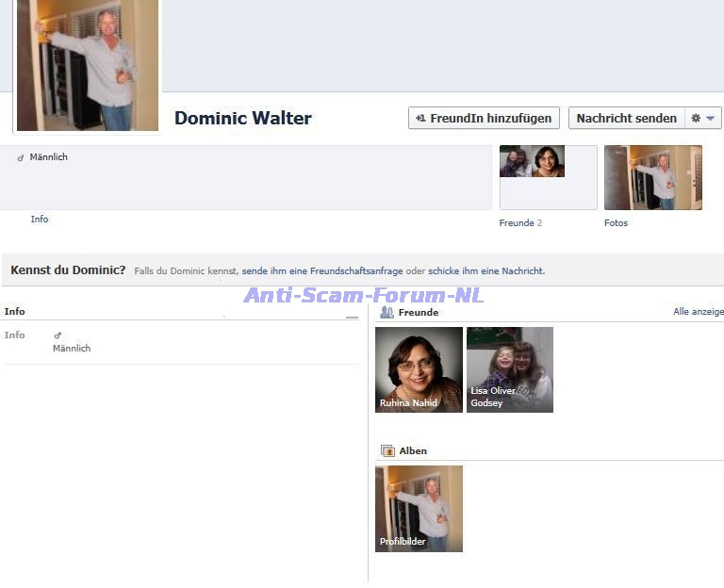
Task: Open Ruhina Nahid's friend tile
Action: coord(419,369)
